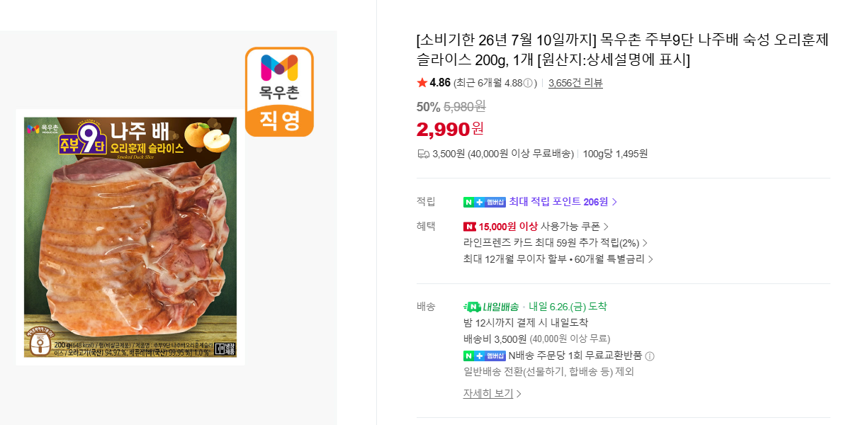Click the 최대 적립 포인트 206원 link
The width and height of the screenshot is (868, 425).
click(x=558, y=202)
